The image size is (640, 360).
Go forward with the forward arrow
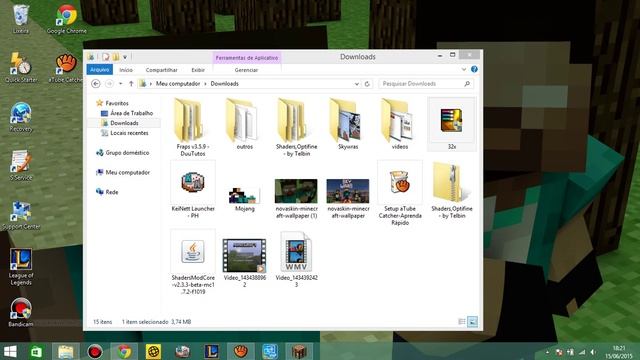coord(109,84)
